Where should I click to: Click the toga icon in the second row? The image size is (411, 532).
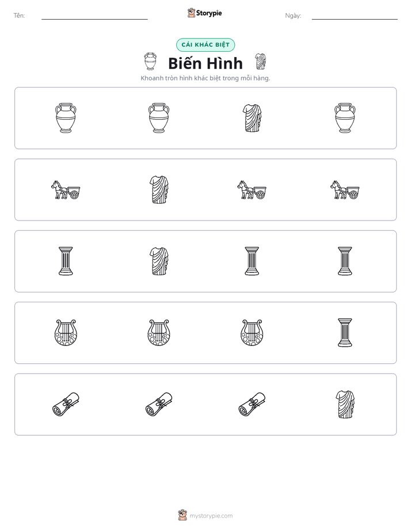pos(159,189)
